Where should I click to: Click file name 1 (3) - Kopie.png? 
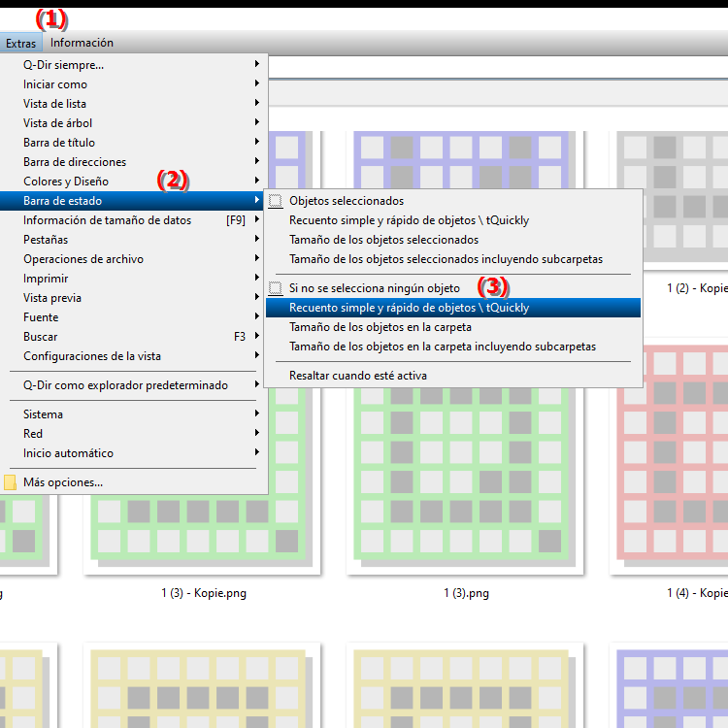204,593
